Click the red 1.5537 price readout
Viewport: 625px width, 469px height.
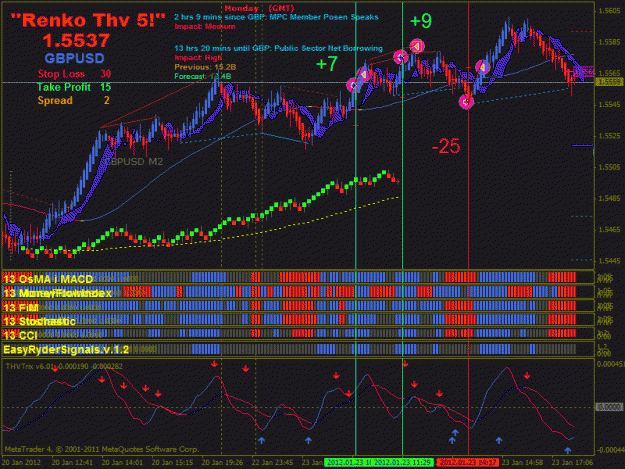point(76,41)
